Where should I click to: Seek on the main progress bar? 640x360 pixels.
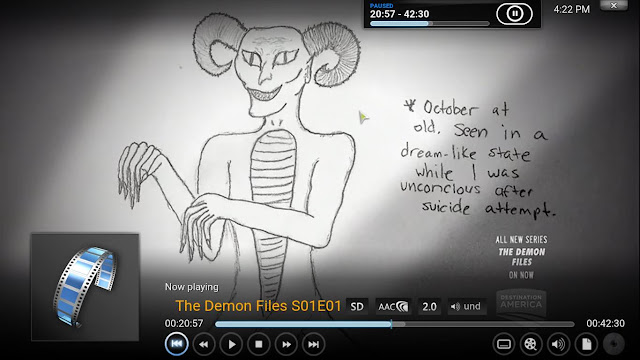click(395, 324)
